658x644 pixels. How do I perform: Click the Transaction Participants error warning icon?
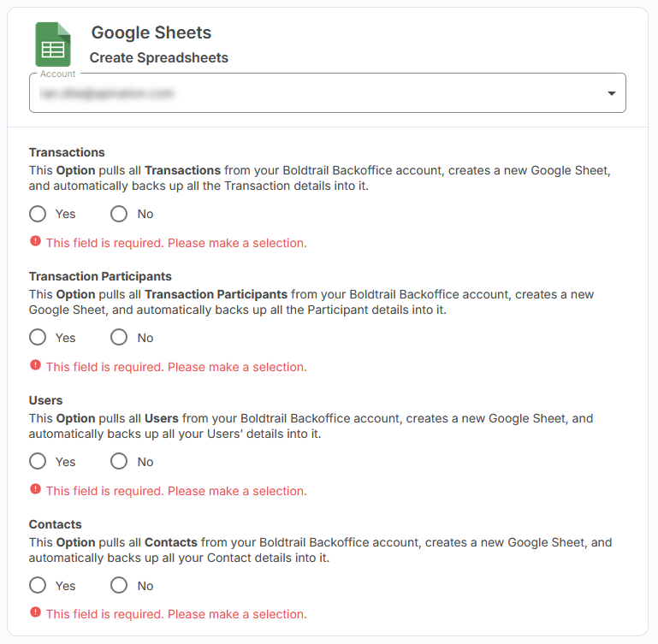(35, 366)
